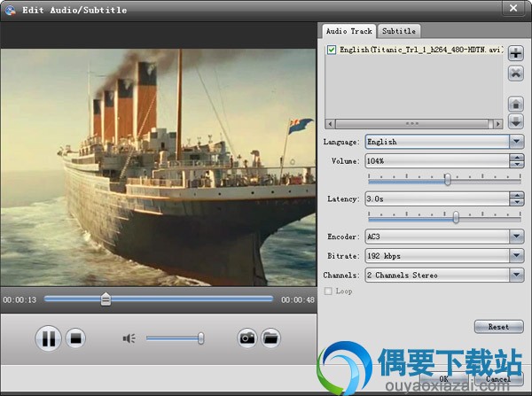Click the video seek bar handle
Image resolution: width=532 pixels, height=396 pixels.
pyautogui.click(x=106, y=299)
